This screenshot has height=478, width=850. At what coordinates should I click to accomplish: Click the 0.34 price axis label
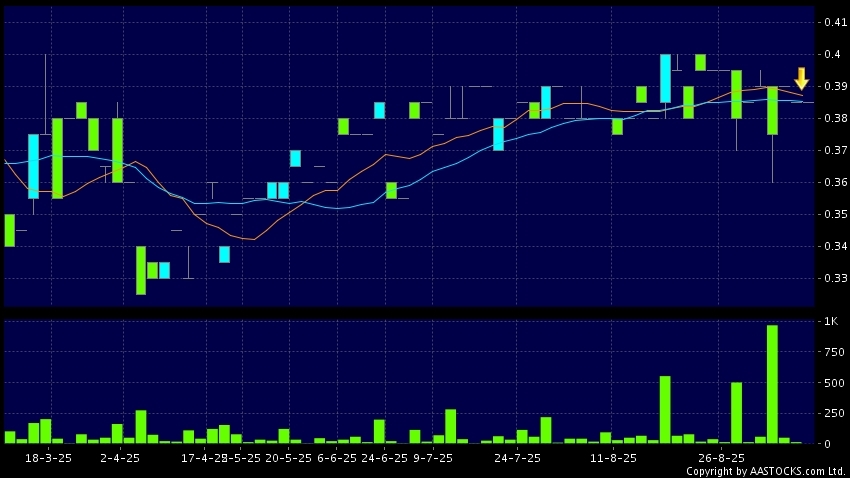pyautogui.click(x=835, y=246)
